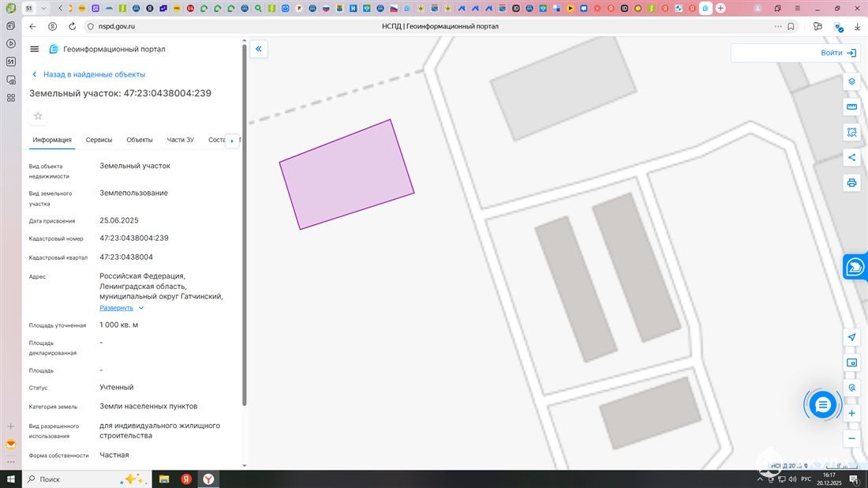868x488 pixels.
Task: Expand the full address with Развернуть
Action: pyautogui.click(x=116, y=308)
